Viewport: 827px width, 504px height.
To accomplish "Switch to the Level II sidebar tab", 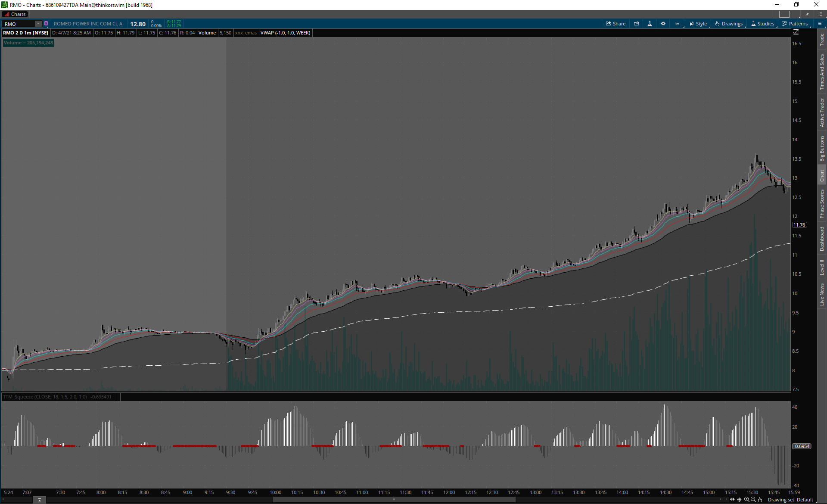I will coord(822,267).
